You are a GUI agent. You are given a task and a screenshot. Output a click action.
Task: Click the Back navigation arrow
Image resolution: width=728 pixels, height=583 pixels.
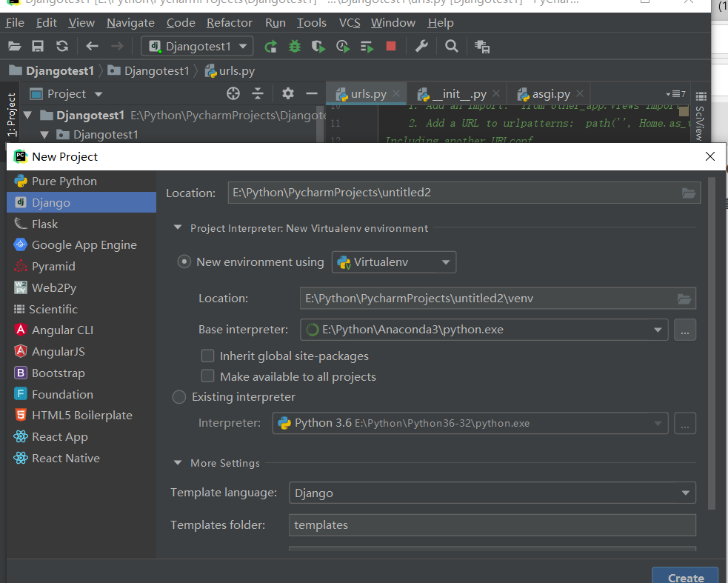pos(93,46)
